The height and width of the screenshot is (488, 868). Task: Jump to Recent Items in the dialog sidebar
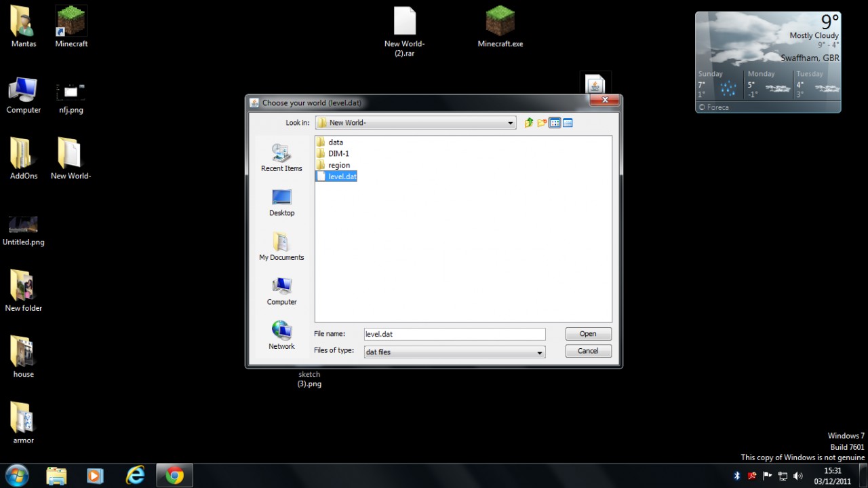[x=281, y=157]
